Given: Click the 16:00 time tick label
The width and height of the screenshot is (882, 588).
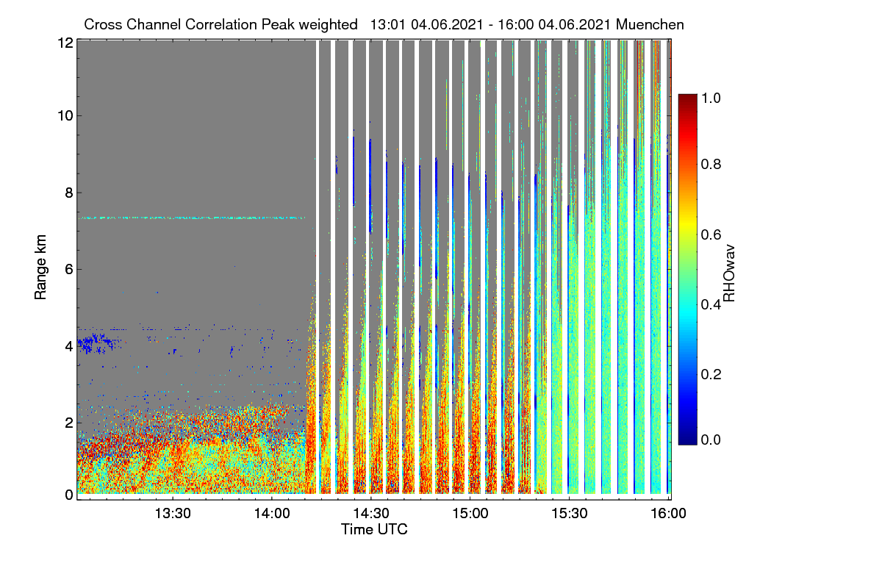Looking at the screenshot, I should click(668, 514).
